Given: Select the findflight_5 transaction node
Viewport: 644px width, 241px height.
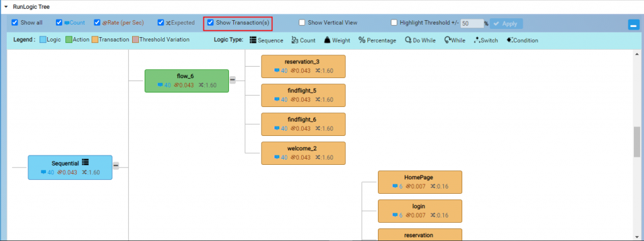Looking at the screenshot, I should point(304,96).
